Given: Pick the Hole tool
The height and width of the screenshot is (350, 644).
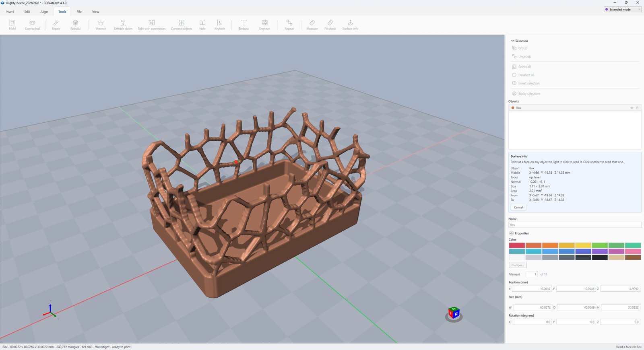Looking at the screenshot, I should [202, 25].
